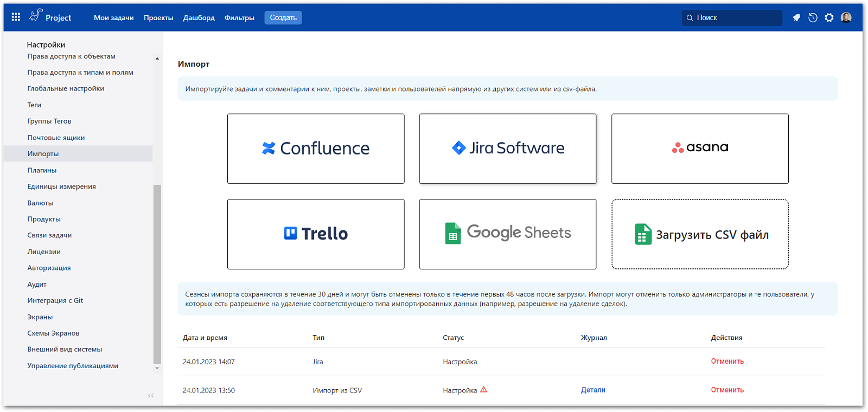
Task: Open Связи задачи in sidebar
Action: click(x=49, y=235)
